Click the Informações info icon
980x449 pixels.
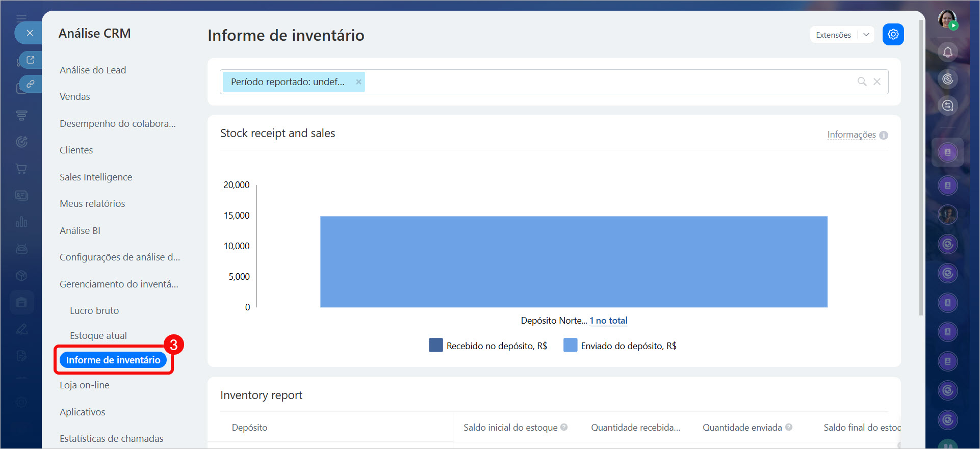(x=884, y=135)
